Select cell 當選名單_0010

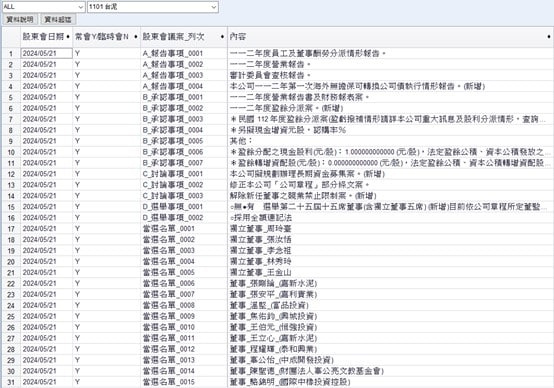184,327
